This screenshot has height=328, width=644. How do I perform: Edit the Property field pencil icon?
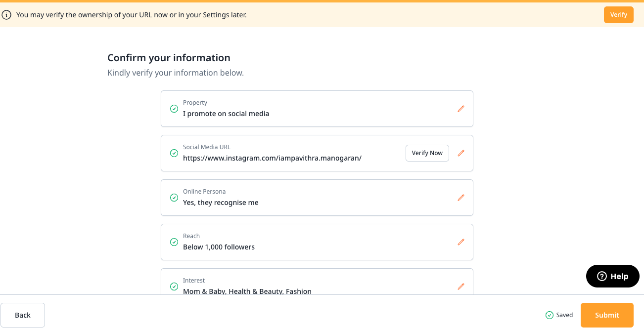tap(461, 109)
